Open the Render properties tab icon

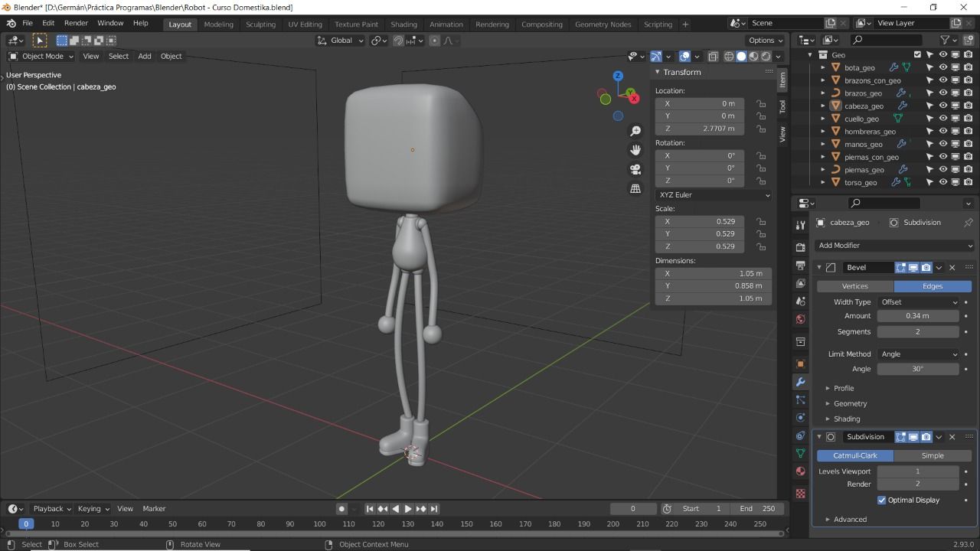pyautogui.click(x=801, y=247)
